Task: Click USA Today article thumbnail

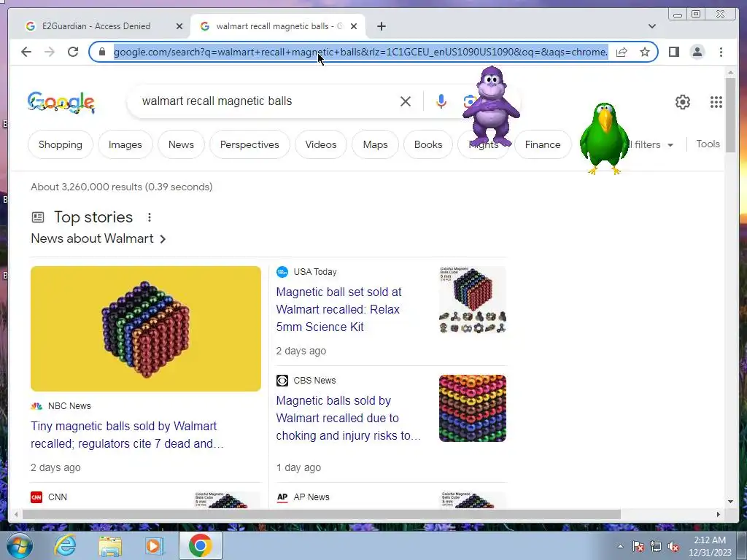Action: coord(473,300)
